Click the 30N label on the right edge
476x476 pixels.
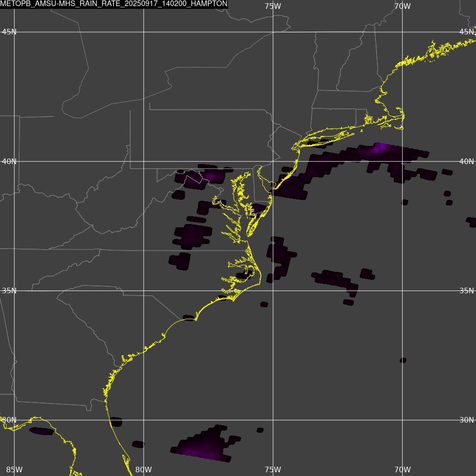467,420
